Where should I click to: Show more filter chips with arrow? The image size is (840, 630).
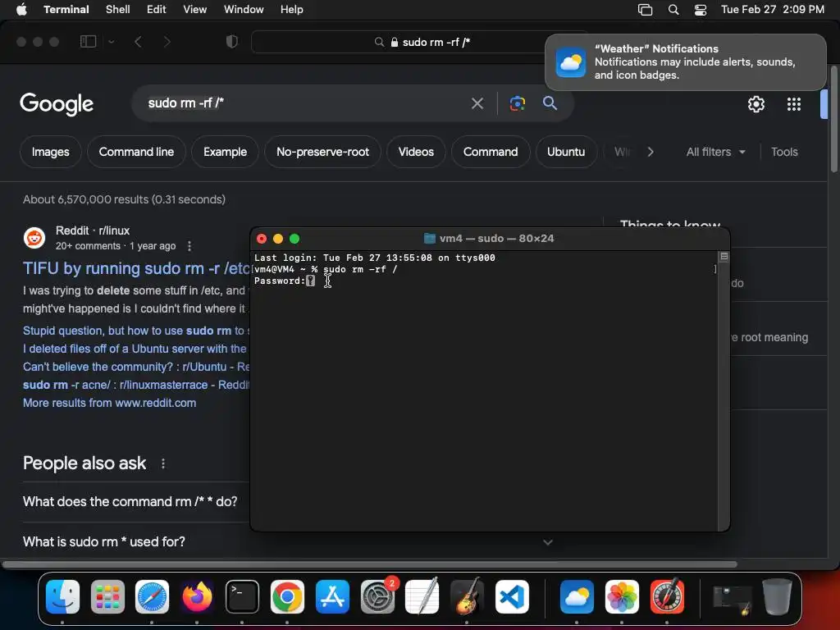tap(651, 152)
